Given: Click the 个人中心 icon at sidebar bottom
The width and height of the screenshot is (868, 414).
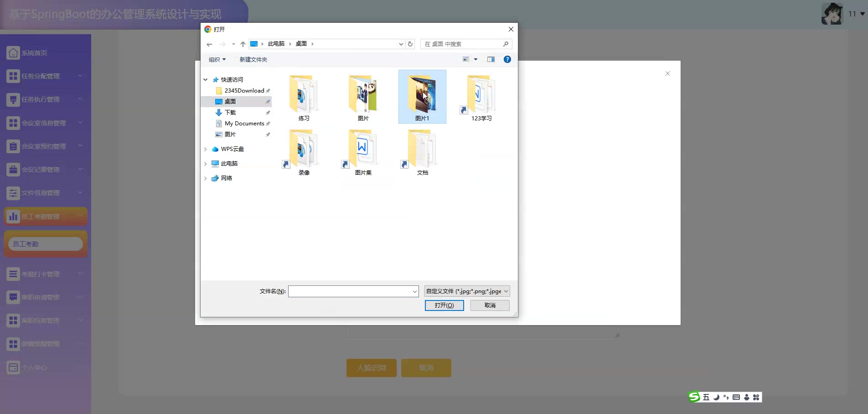Looking at the screenshot, I should (x=13, y=367).
